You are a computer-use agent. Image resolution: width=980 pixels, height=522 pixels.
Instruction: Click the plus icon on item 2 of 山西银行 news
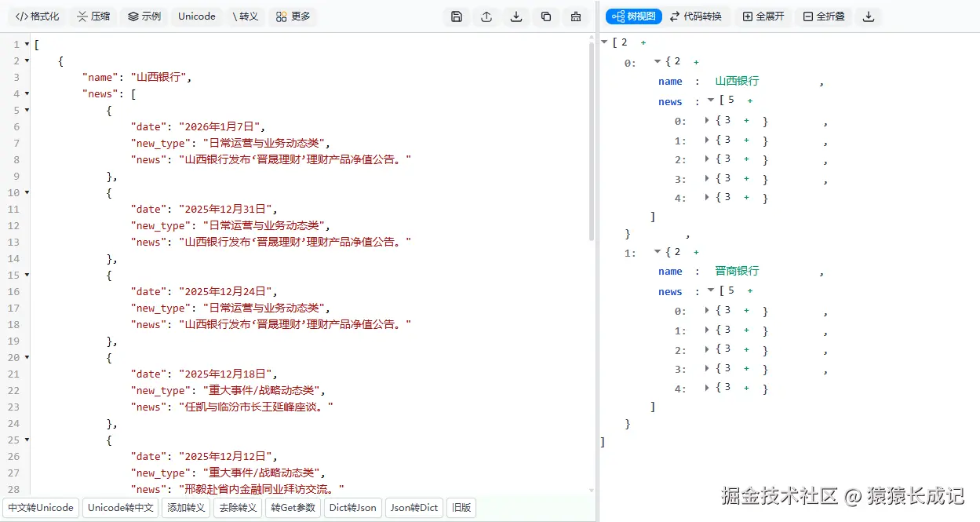click(x=746, y=159)
